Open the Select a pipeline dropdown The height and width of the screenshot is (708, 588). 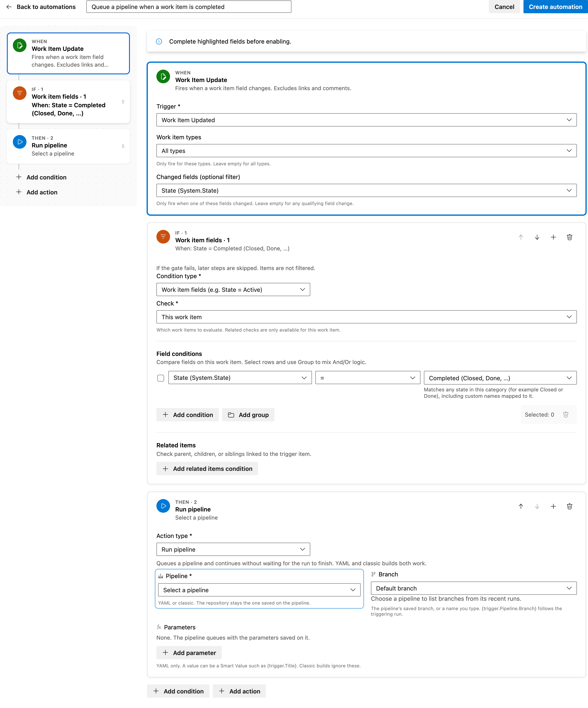[259, 590]
